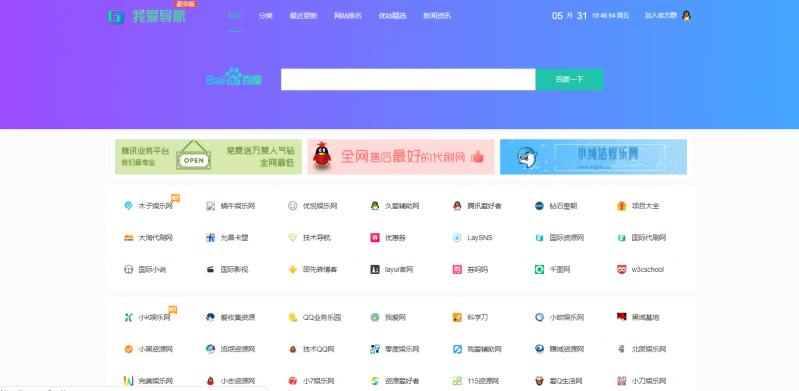Open the 网站排名 ranking page
799x391 pixels.
(348, 16)
